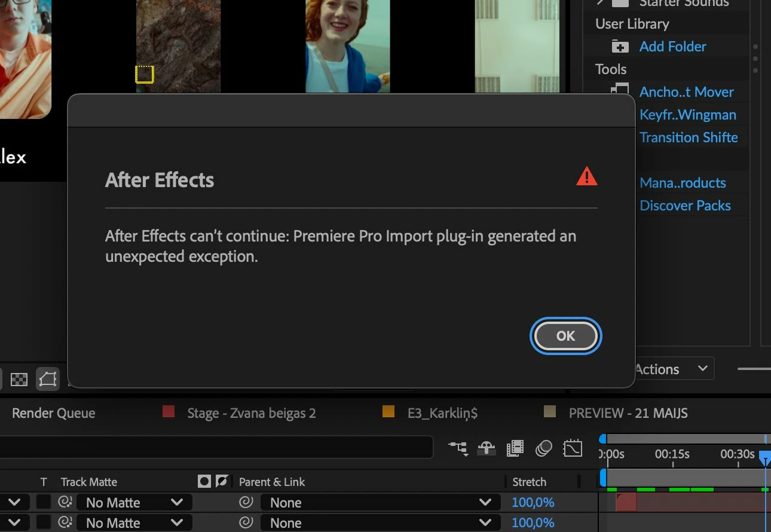Click the red warning triangle in the dialog

click(x=586, y=176)
